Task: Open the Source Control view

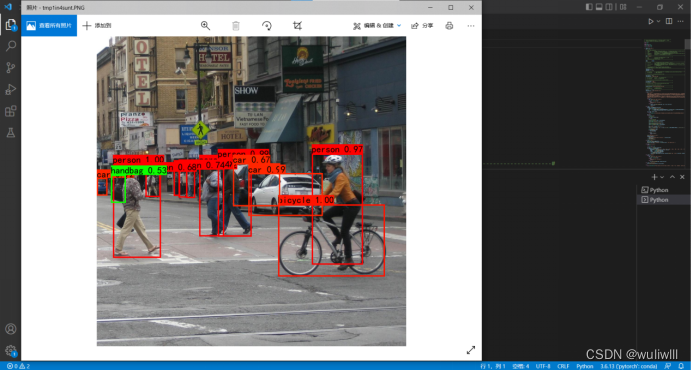Action: tap(11, 67)
